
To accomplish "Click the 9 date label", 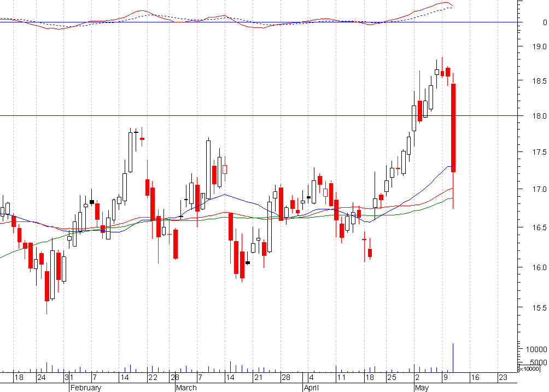I will pos(446,378).
